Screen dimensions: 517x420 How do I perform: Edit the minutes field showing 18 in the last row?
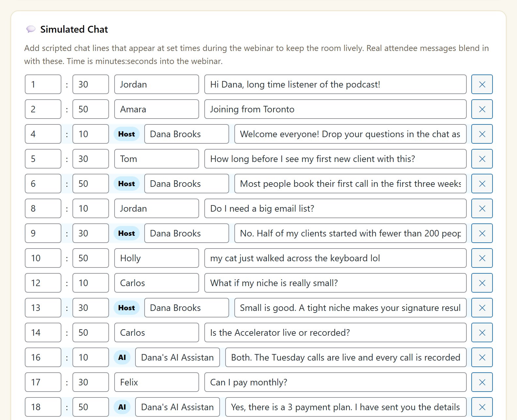click(43, 407)
